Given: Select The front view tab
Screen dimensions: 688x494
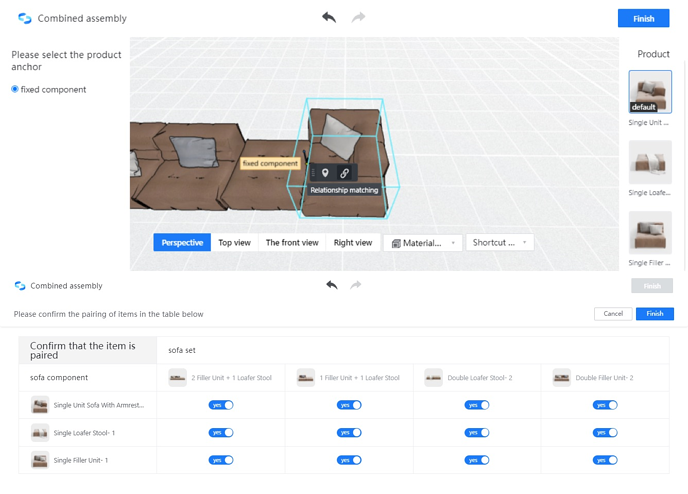Looking at the screenshot, I should tap(292, 243).
